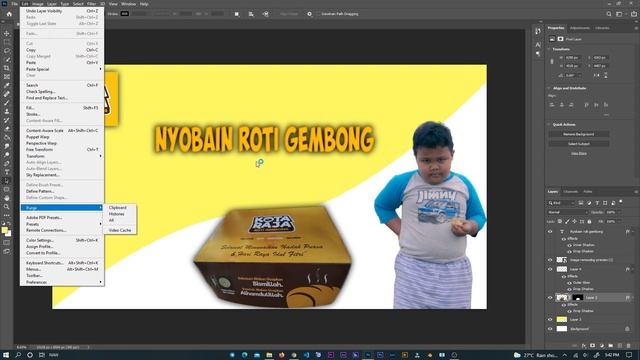This screenshot has height=360, width=640.
Task: Click the foreground yellow color swatch
Action: (x=5, y=230)
